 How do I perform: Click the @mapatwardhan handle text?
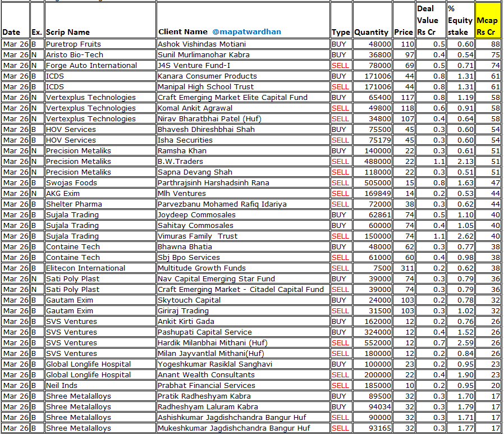[x=246, y=32]
